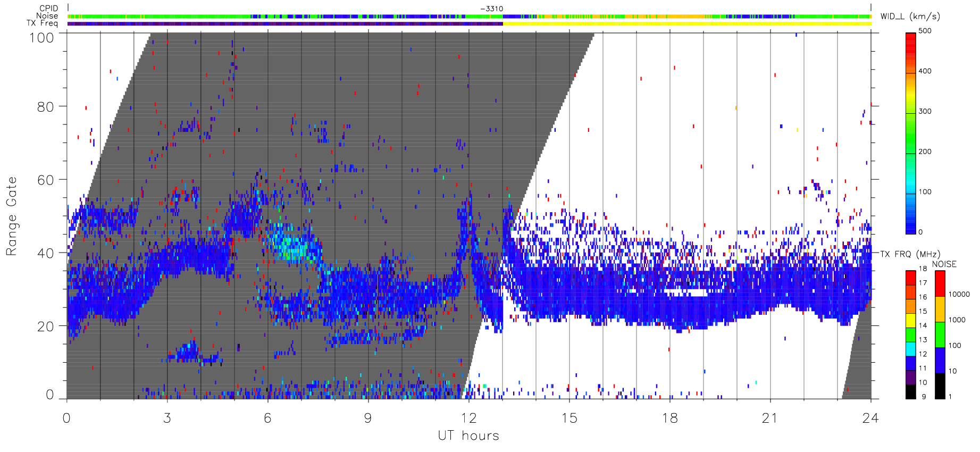This screenshot has height=452, width=980.
Task: Click the x-axis tick label '24'
Action: 870,418
